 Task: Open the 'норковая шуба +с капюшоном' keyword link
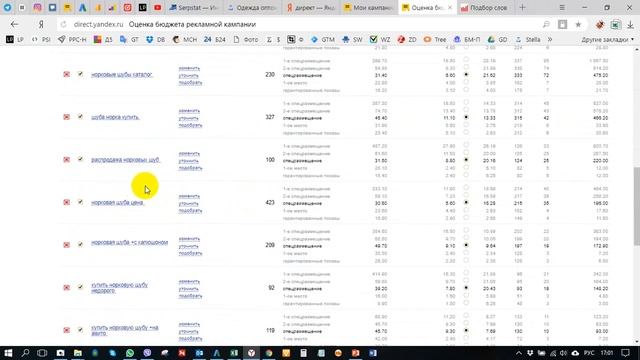129,242
